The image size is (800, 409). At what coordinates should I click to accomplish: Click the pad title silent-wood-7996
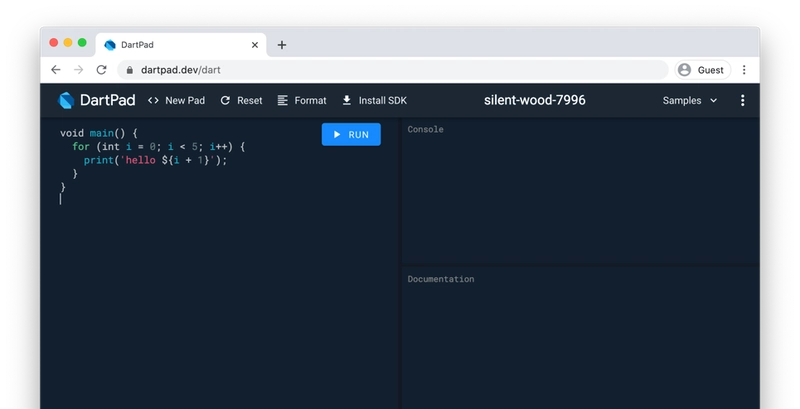click(535, 100)
